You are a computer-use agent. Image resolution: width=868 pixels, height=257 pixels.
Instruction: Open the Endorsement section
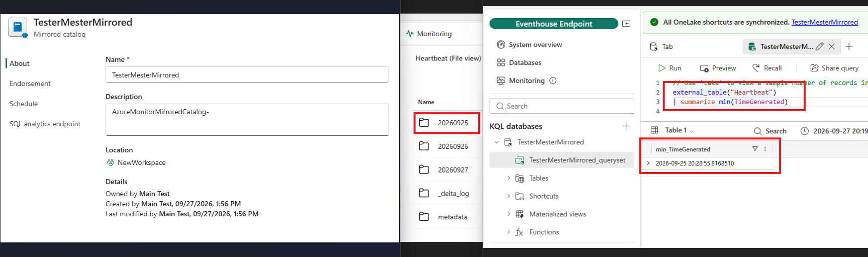(30, 83)
